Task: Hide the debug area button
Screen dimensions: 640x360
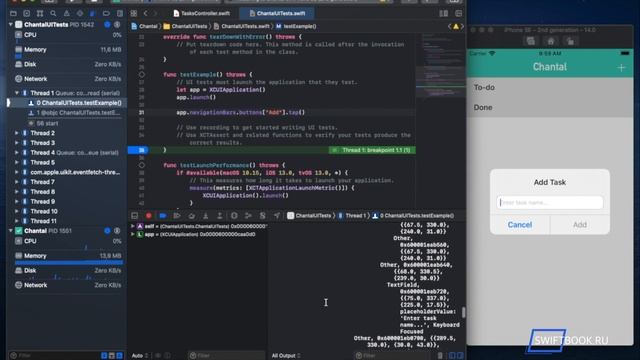Action: 134,216
